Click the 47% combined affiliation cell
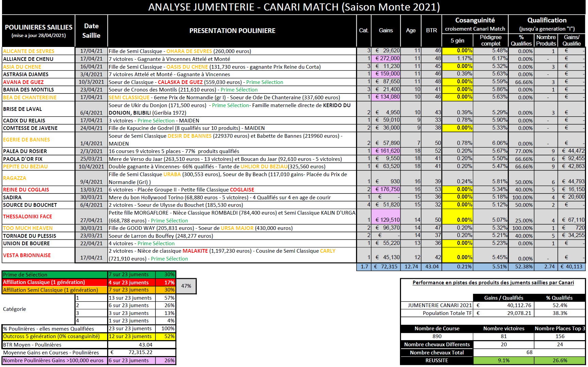Screen dimensions: 588x367 pyautogui.click(x=186, y=286)
